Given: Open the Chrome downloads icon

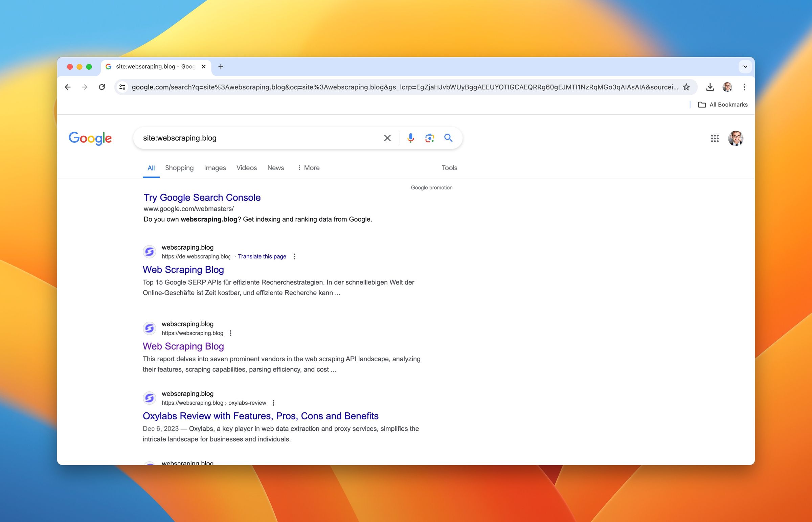Looking at the screenshot, I should point(709,87).
